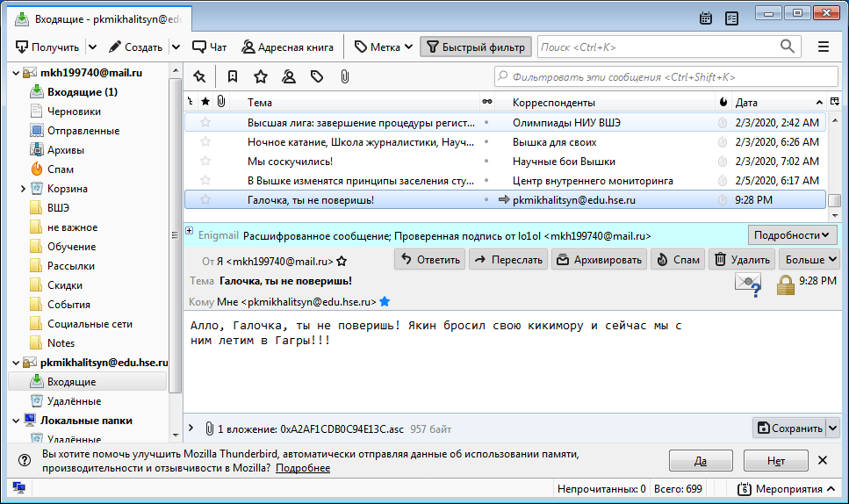
Task: Open the calendar tab icon
Action: 706,18
